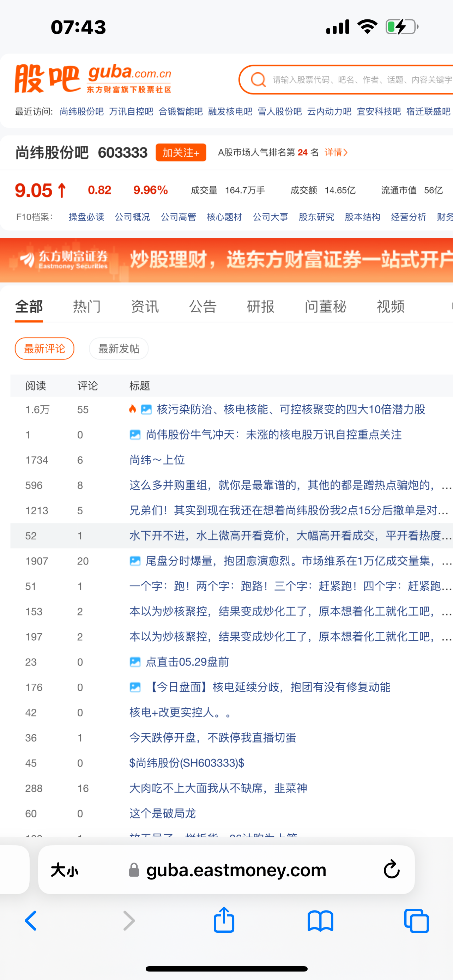Open F10 link 公司大事

click(x=271, y=217)
